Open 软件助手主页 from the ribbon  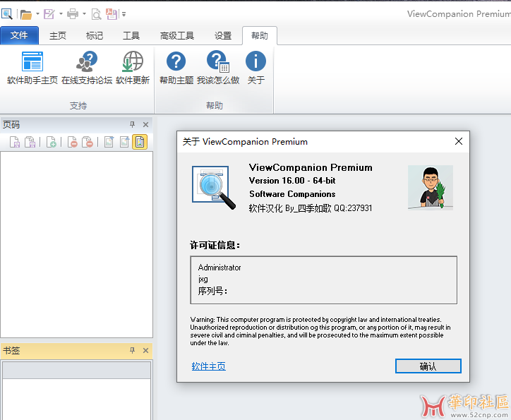32,68
